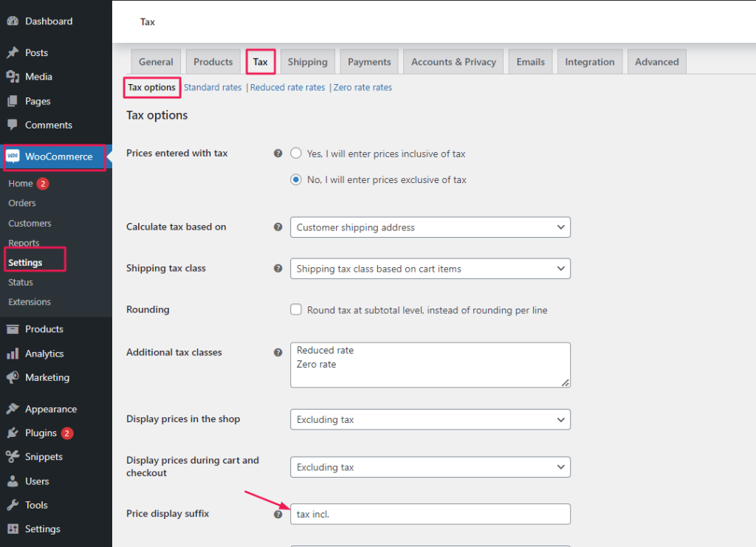756x547 pixels.
Task: Open the Reduced rate rates link
Action: [287, 87]
